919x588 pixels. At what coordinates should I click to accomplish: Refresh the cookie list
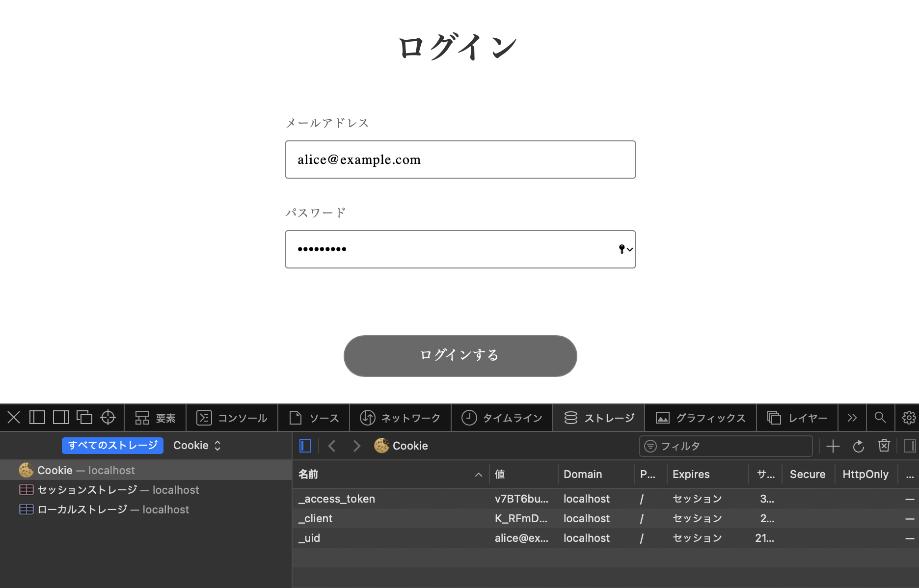[858, 446]
